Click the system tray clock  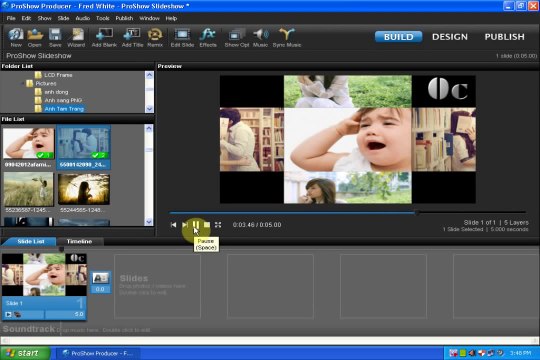click(x=520, y=353)
